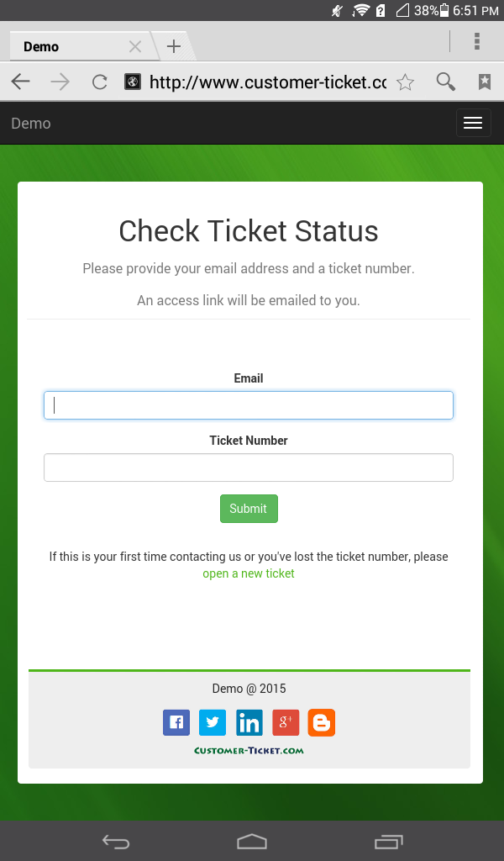The image size is (504, 861).
Task: Open a new browser tab
Action: pyautogui.click(x=173, y=46)
